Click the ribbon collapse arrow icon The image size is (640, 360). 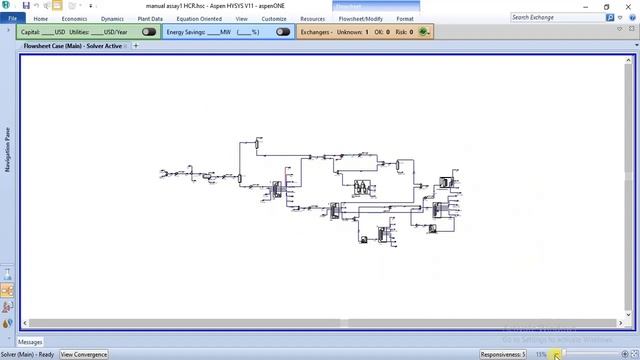click(620, 29)
